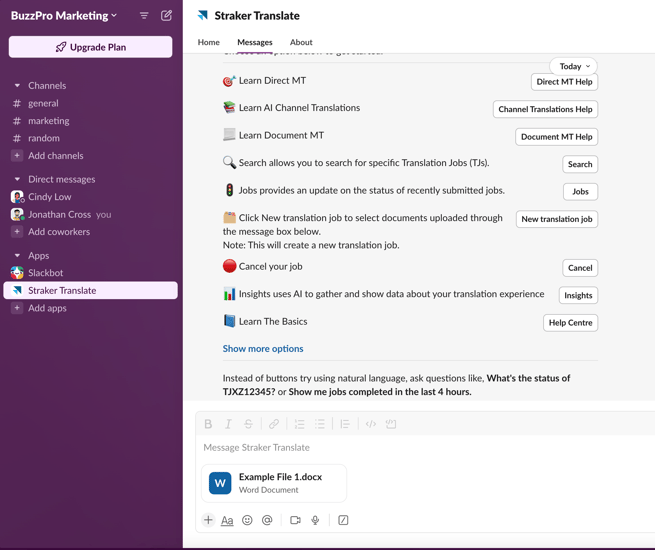Click Channel Translations Help button
Viewport: 655px width, 550px height.
(x=545, y=109)
